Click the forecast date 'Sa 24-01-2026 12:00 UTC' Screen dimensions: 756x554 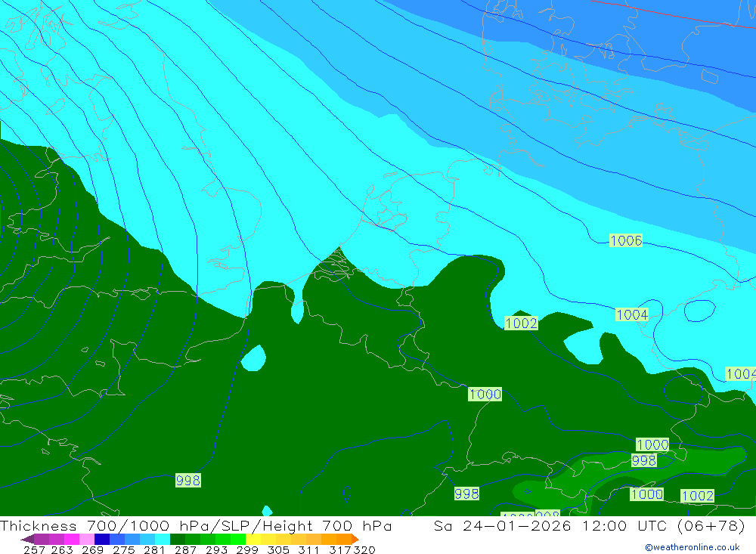click(550, 525)
